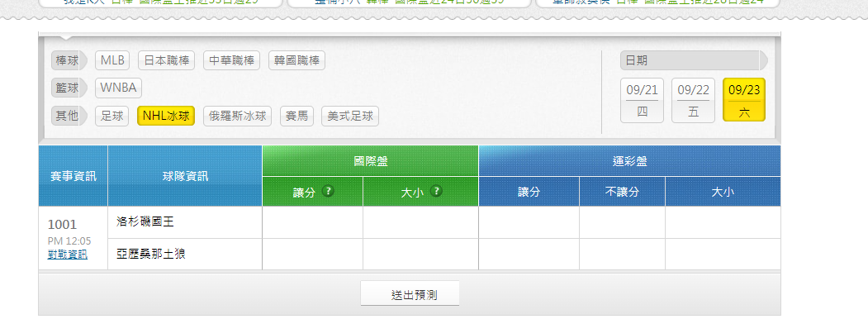
Task: Pick 亞歷桑那土狼 lottery 不讓分 cell
Action: (622, 255)
